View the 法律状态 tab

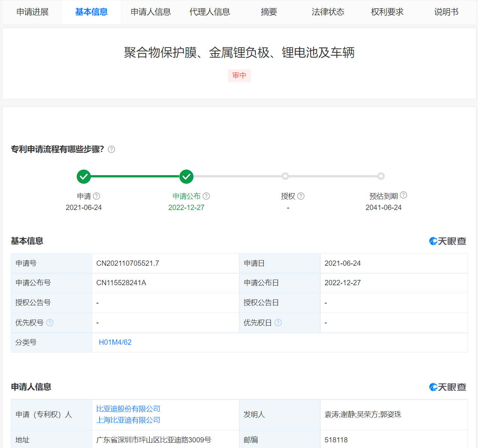(x=328, y=12)
